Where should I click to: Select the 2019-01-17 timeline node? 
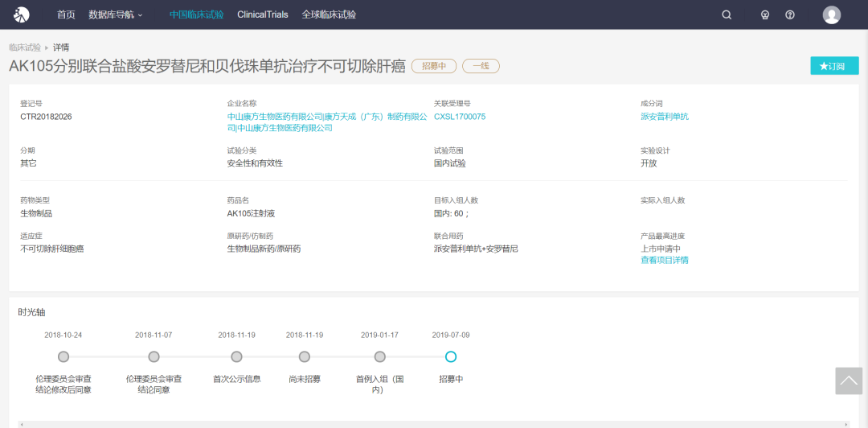tap(379, 356)
